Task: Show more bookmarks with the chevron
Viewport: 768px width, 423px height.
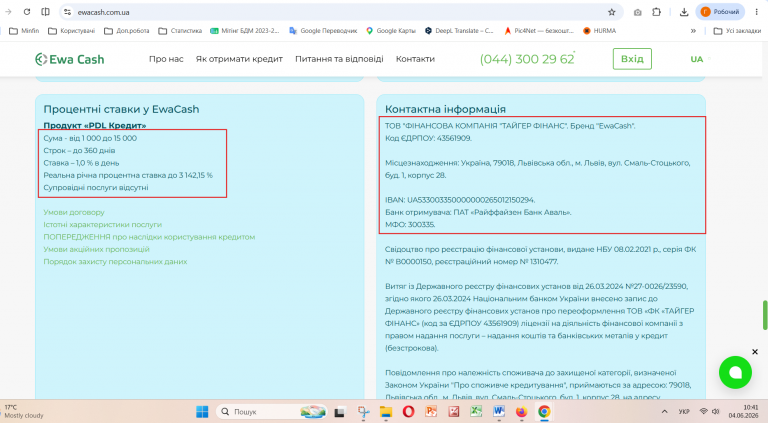Action: pyautogui.click(x=693, y=31)
